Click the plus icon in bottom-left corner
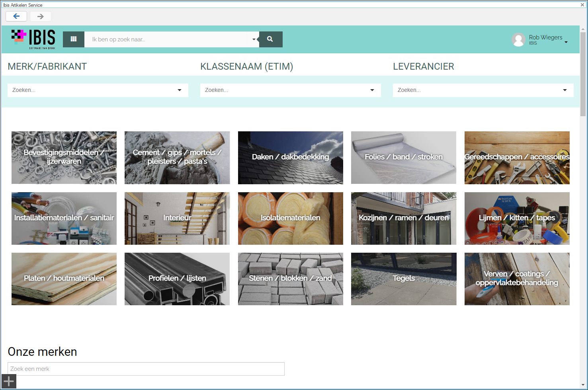Image resolution: width=588 pixels, height=390 pixels. [x=8, y=381]
